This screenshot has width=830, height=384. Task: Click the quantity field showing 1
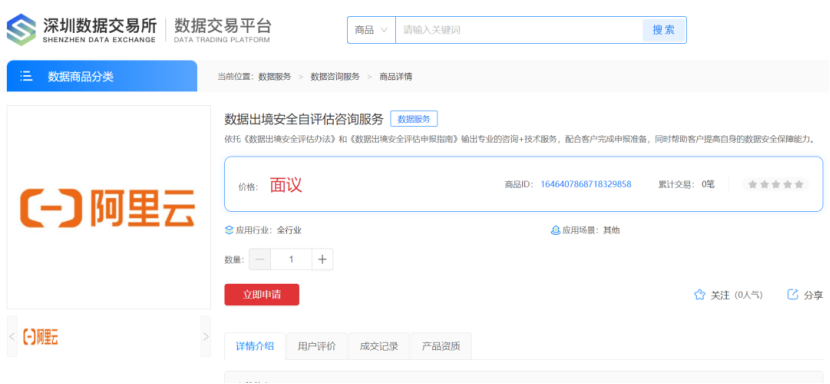[291, 260]
